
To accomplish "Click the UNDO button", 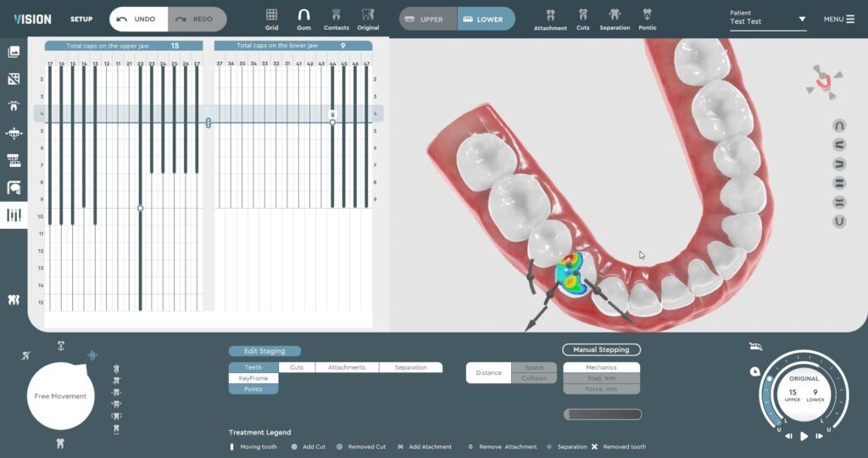I will tap(139, 19).
